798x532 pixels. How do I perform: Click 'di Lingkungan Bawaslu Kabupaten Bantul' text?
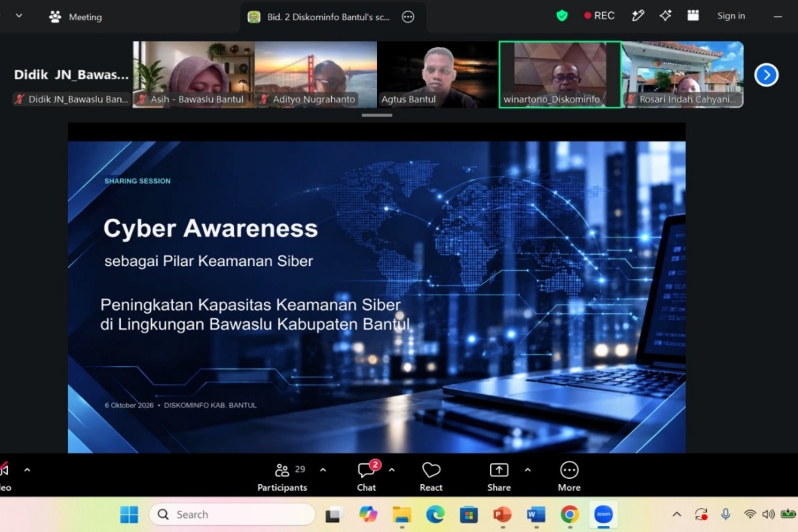coord(255,325)
